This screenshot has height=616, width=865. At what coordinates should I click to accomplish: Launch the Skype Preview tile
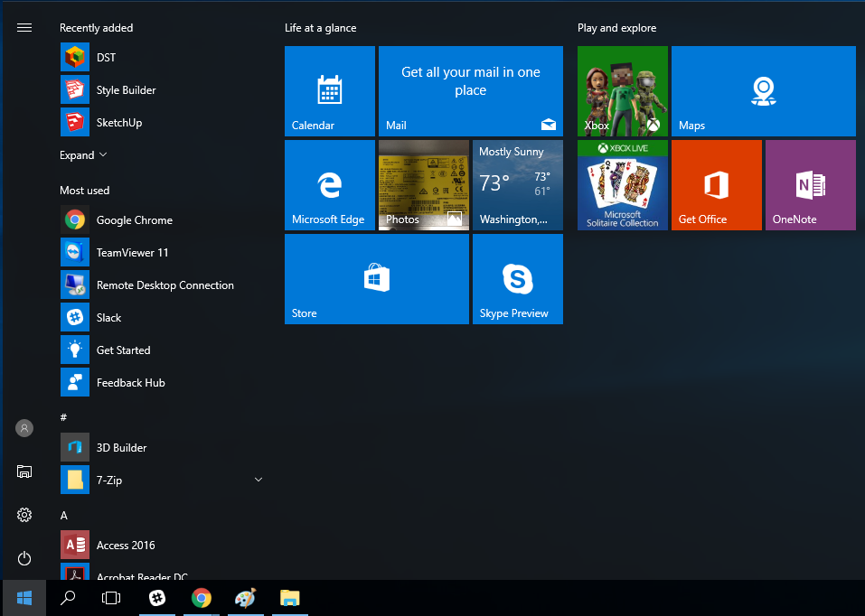tap(517, 279)
